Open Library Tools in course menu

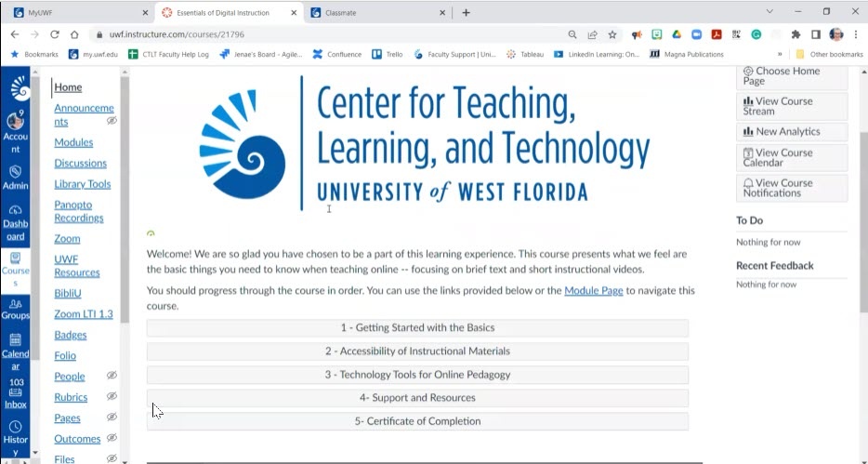coord(83,184)
